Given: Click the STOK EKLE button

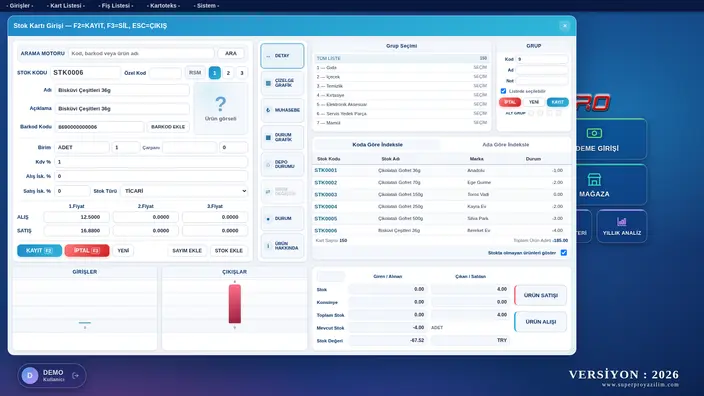Looking at the screenshot, I should click(x=229, y=251).
